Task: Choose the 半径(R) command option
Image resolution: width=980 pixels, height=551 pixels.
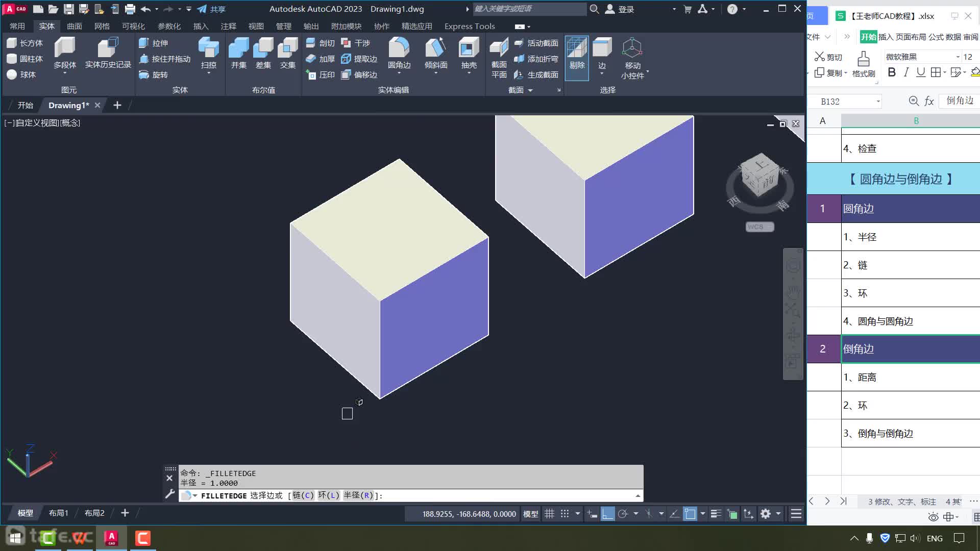Action: pyautogui.click(x=358, y=495)
